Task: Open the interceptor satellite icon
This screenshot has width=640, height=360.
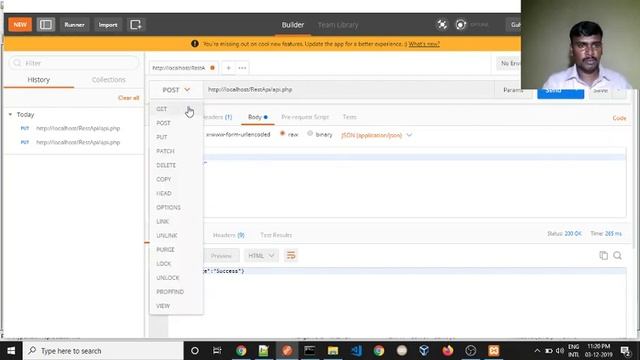Action: click(442, 25)
